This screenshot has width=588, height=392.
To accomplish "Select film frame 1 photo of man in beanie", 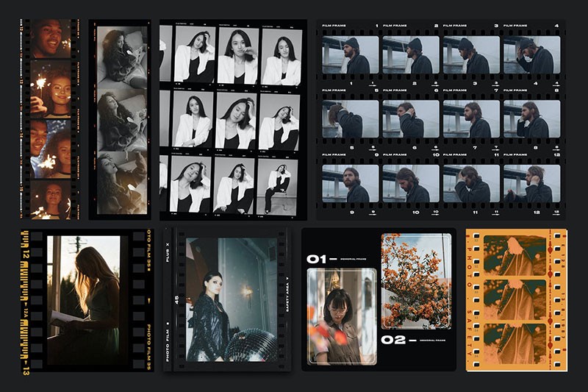I will [351, 54].
